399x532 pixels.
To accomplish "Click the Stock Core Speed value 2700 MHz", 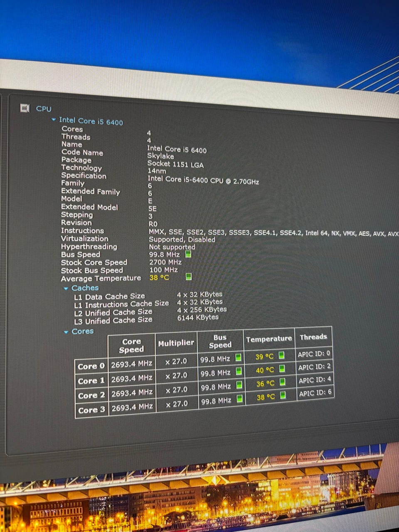I will 165,262.
